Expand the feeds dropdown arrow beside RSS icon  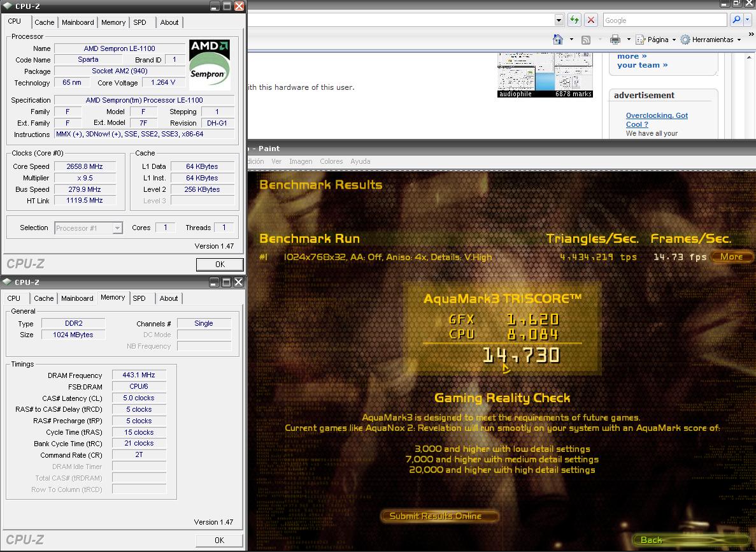599,40
